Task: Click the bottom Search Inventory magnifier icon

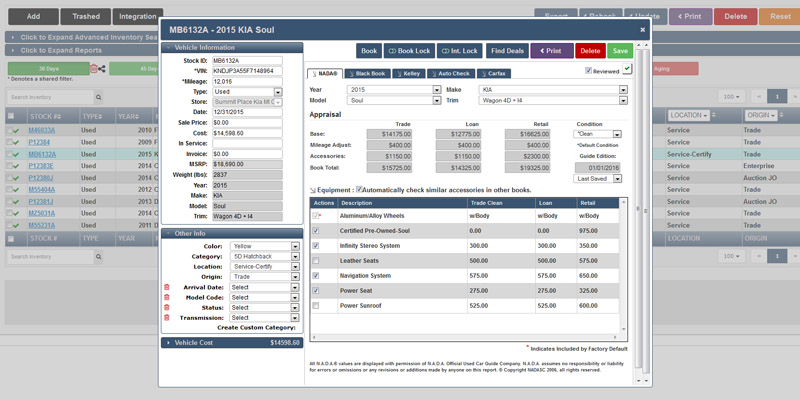Action: [x=98, y=257]
